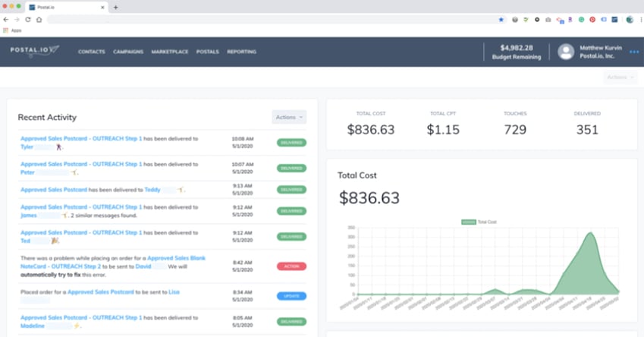Open the Reporting menu item
This screenshot has width=644, height=337.
pos(241,52)
